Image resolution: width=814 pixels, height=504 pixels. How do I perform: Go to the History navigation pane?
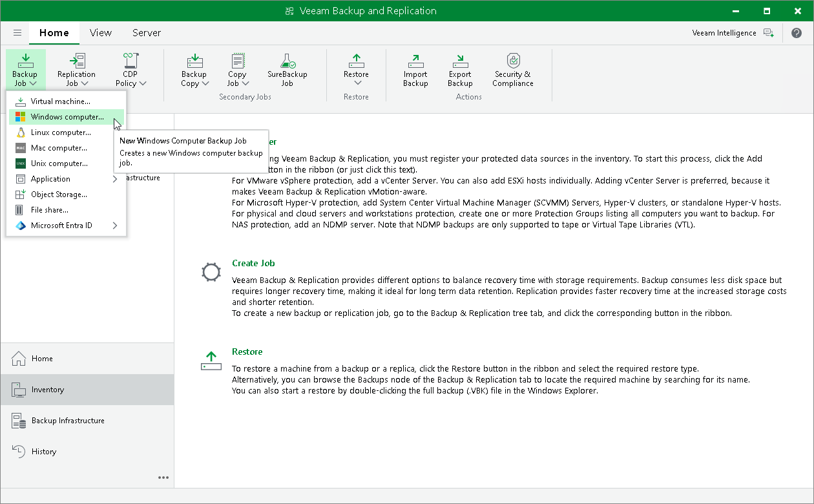point(87,452)
